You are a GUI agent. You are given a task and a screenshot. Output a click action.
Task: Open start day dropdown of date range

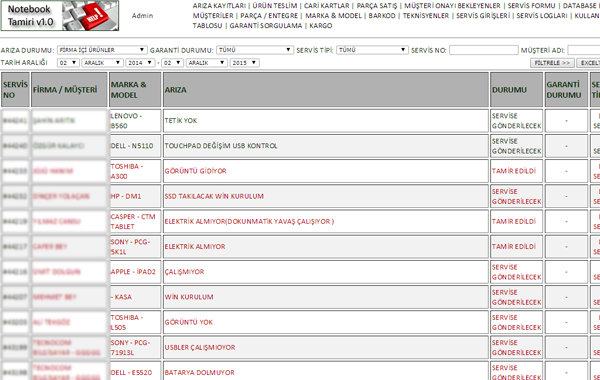pos(68,63)
